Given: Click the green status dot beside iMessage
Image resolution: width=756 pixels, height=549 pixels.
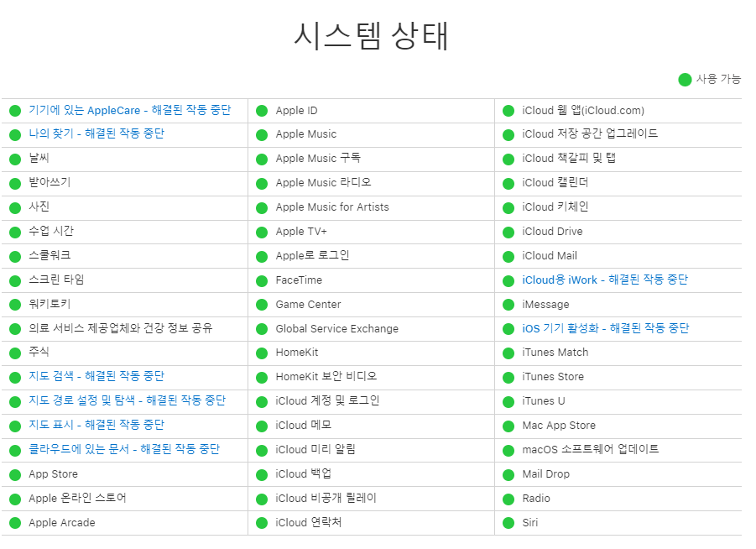Looking at the screenshot, I should (x=508, y=305).
